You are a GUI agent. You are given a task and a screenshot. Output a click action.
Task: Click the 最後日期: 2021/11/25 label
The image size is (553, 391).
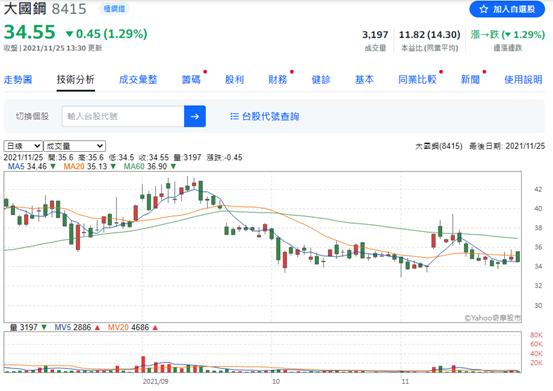pos(507,146)
